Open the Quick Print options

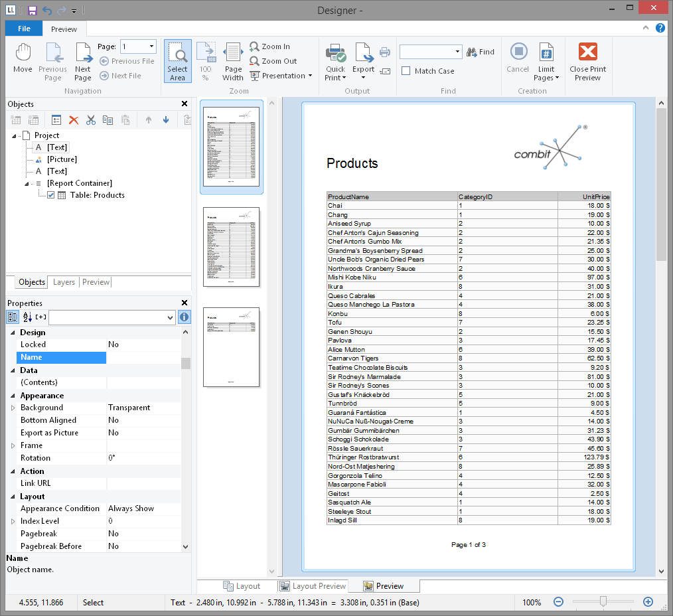pyautogui.click(x=336, y=78)
